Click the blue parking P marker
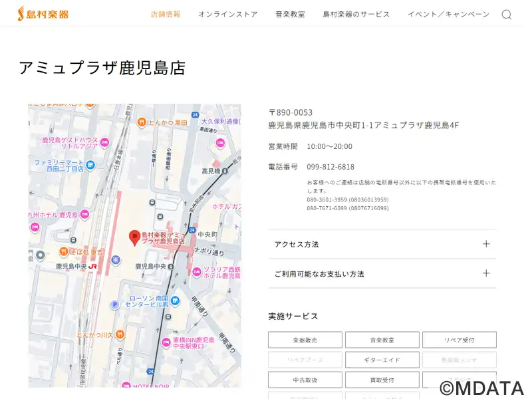 (114, 305)
